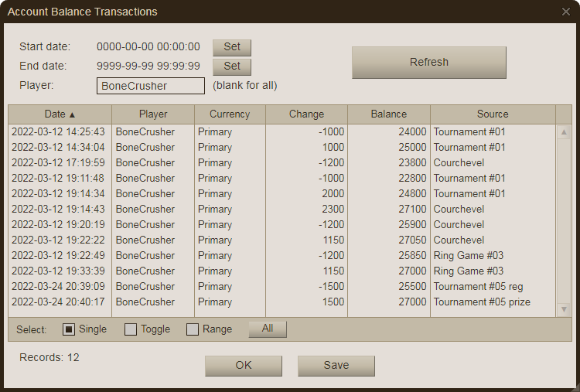580x392 pixels.
Task: Click the vertical scrollbar track
Action: point(564,220)
